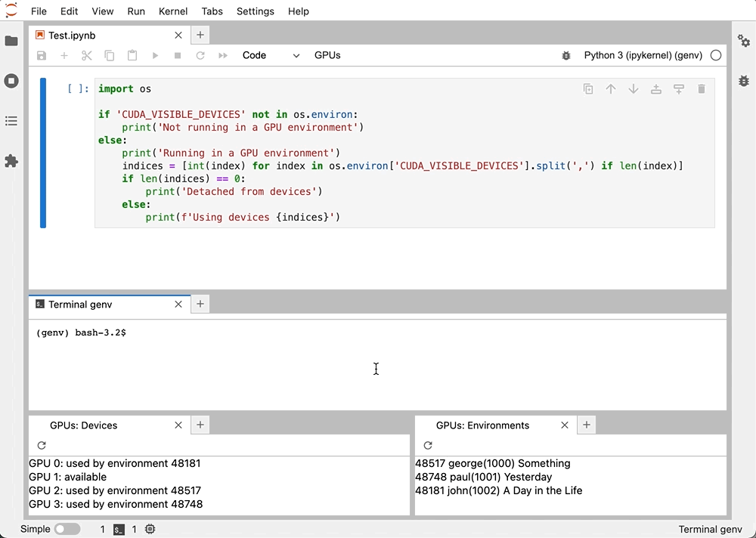Open the extension manager puzzle icon
The image size is (756, 538).
coord(11,161)
